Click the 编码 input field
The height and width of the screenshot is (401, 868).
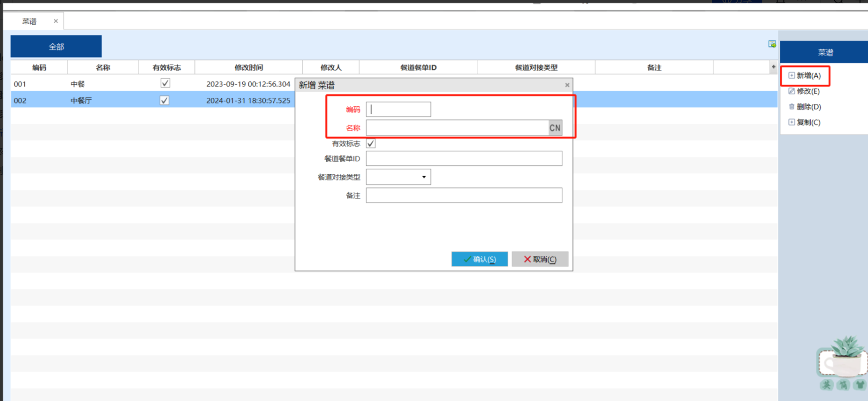point(398,109)
